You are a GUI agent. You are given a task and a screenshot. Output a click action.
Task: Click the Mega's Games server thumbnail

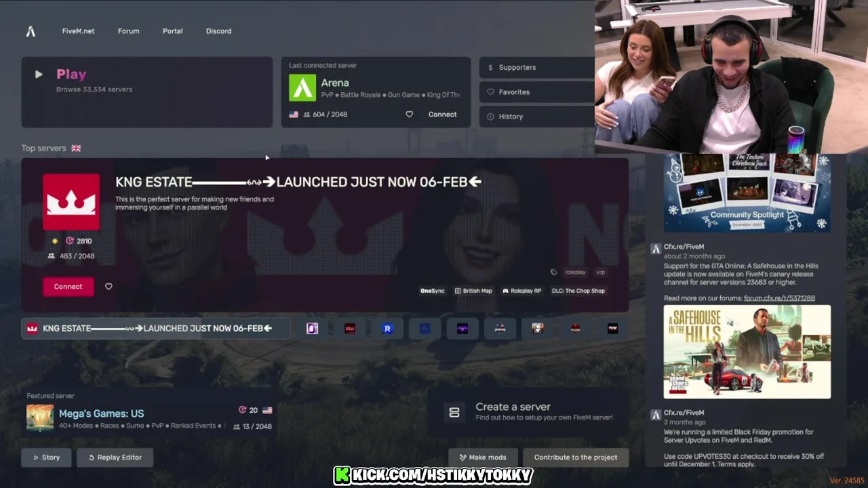[40, 418]
